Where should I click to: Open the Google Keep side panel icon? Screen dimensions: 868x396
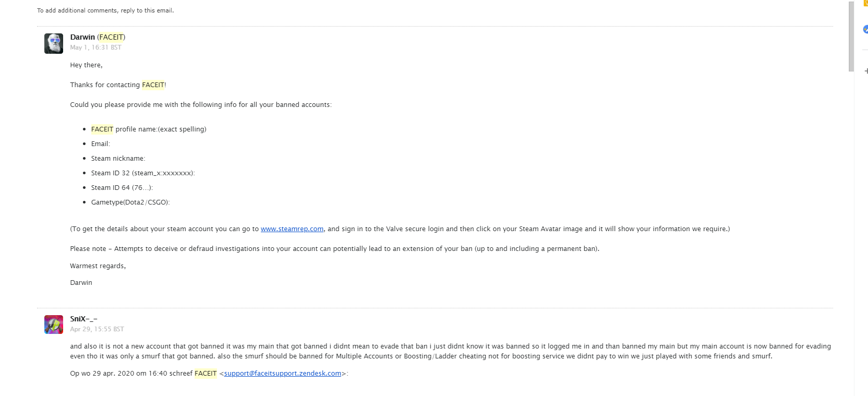[x=866, y=3]
